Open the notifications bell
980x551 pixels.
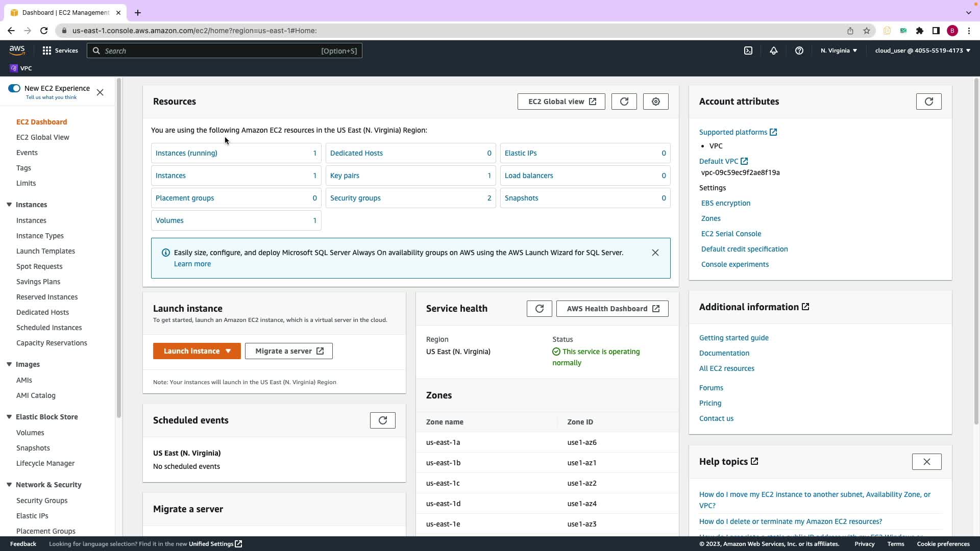click(x=773, y=51)
